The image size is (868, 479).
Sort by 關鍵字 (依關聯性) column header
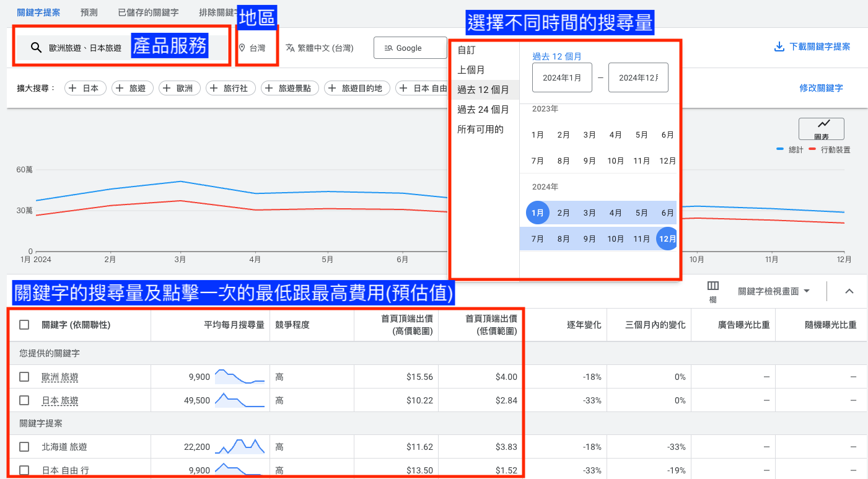tap(76, 325)
